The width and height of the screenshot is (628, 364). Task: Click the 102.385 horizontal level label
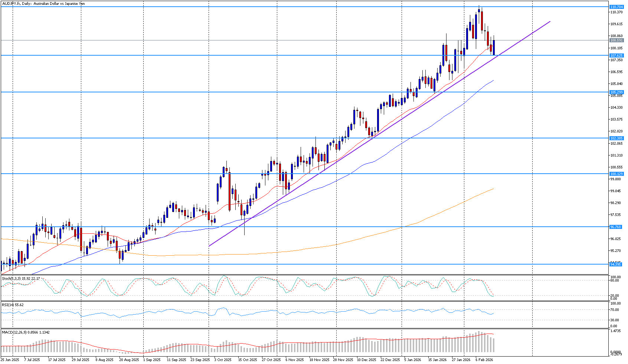[616, 138]
